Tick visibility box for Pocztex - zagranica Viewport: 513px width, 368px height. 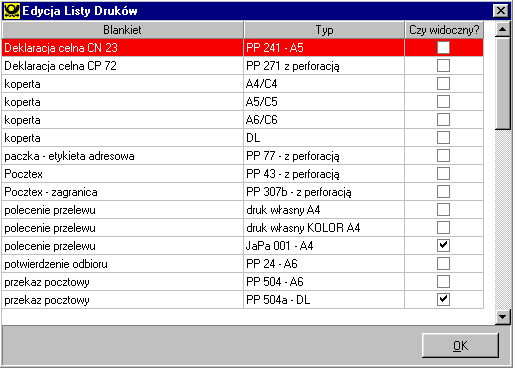[x=443, y=191]
